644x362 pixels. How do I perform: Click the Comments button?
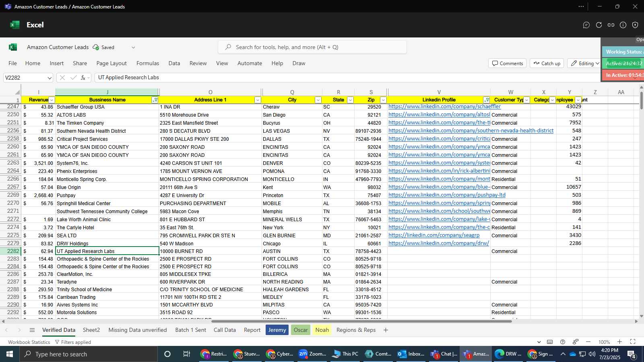(x=507, y=64)
